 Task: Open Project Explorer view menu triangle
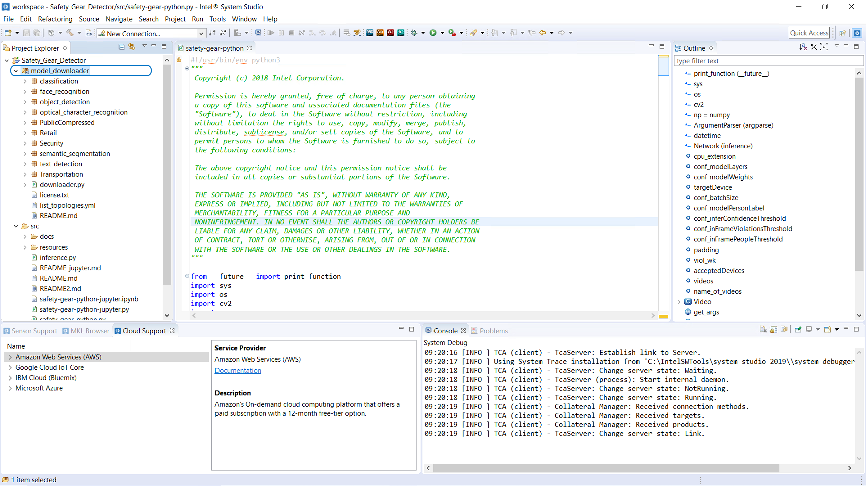tap(144, 46)
